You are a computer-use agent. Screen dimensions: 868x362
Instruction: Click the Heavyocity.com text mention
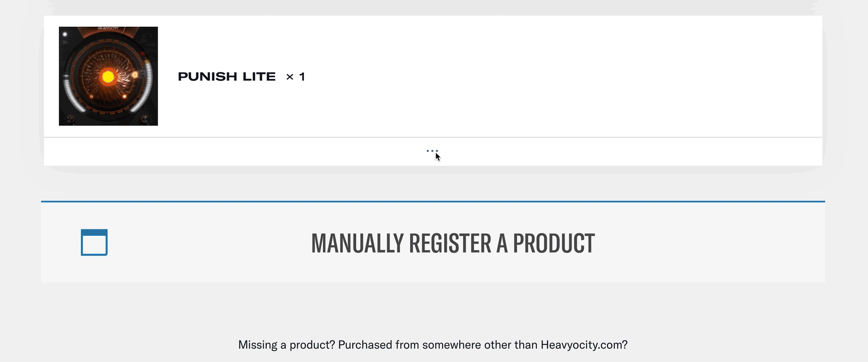point(584,345)
